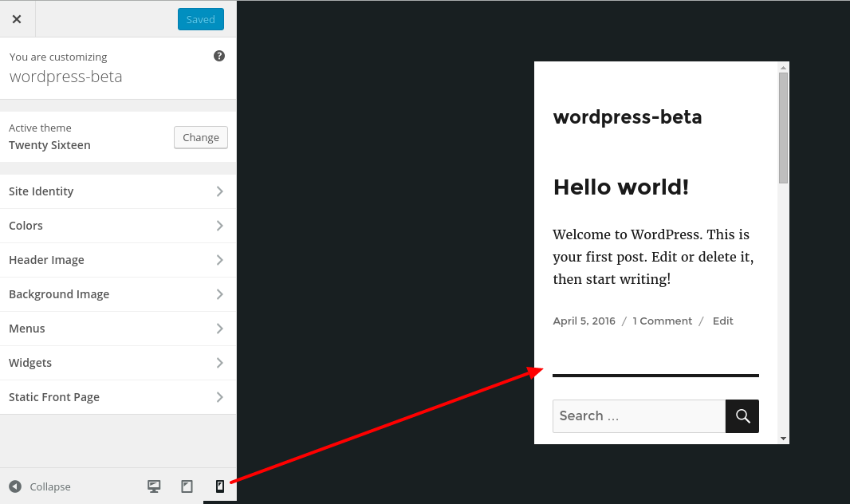This screenshot has width=850, height=504.
Task: Open the Static Front Page panel
Action: point(118,396)
